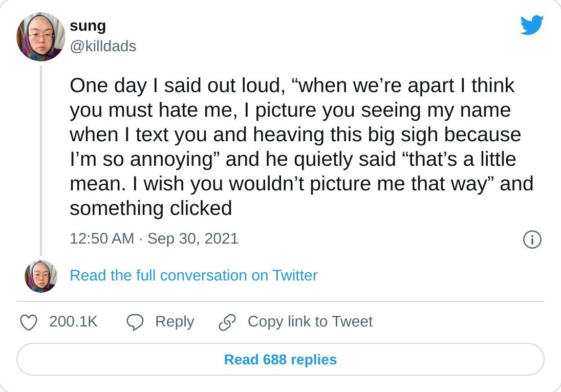Click the 200.1K like count
Viewport: 561px width, 392px height.
[73, 322]
